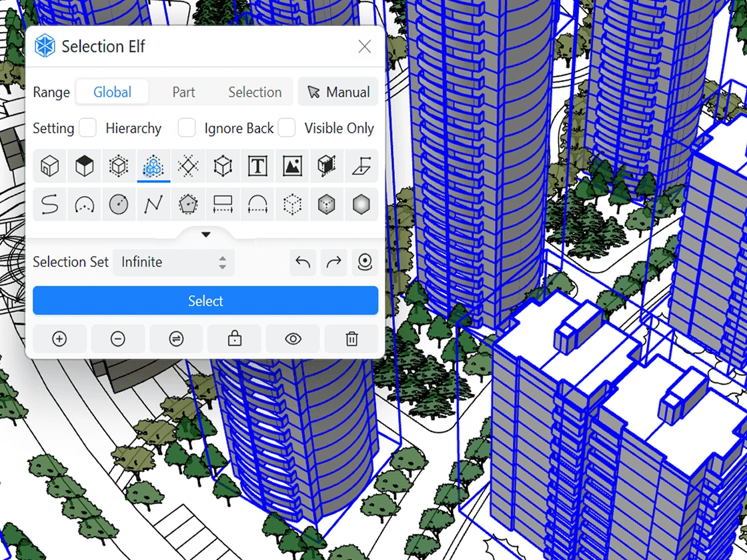Select the circle with radius icon
This screenshot has width=747, height=560.
point(119,205)
